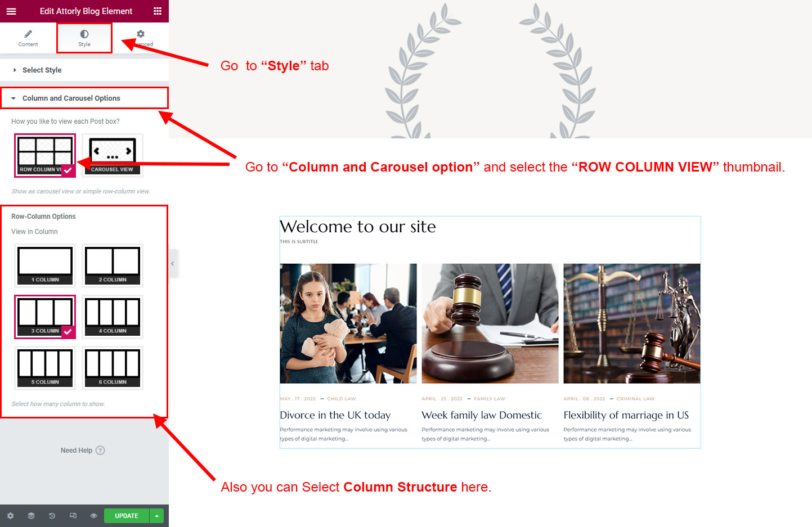Open the hamburger menu in panel header
Screen dimensions: 812x527
[x=11, y=11]
